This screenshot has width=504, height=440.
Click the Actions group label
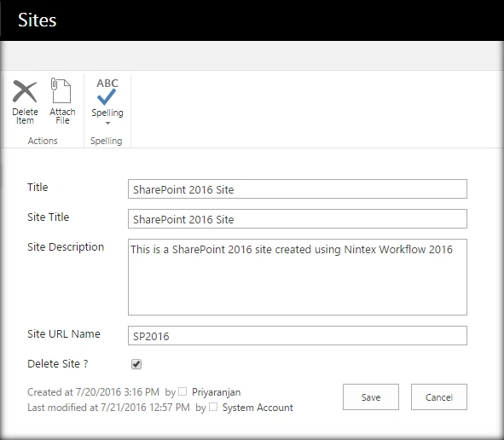pyautogui.click(x=43, y=141)
